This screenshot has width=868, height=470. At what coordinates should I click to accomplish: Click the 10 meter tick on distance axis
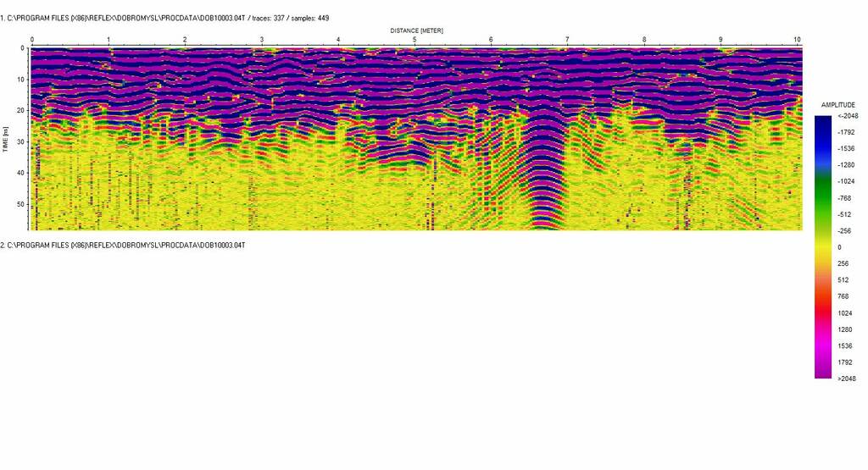click(x=796, y=40)
